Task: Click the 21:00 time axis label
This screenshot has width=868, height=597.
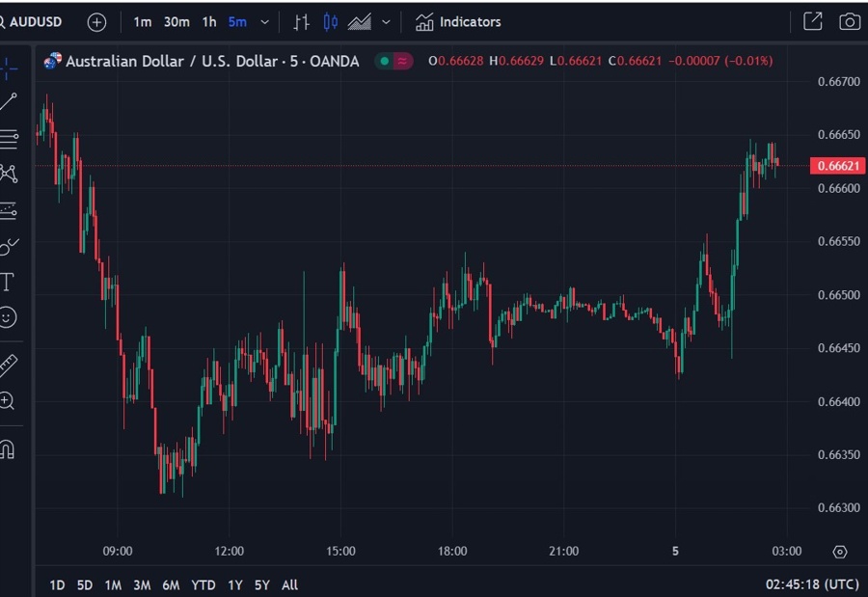Action: tap(563, 551)
